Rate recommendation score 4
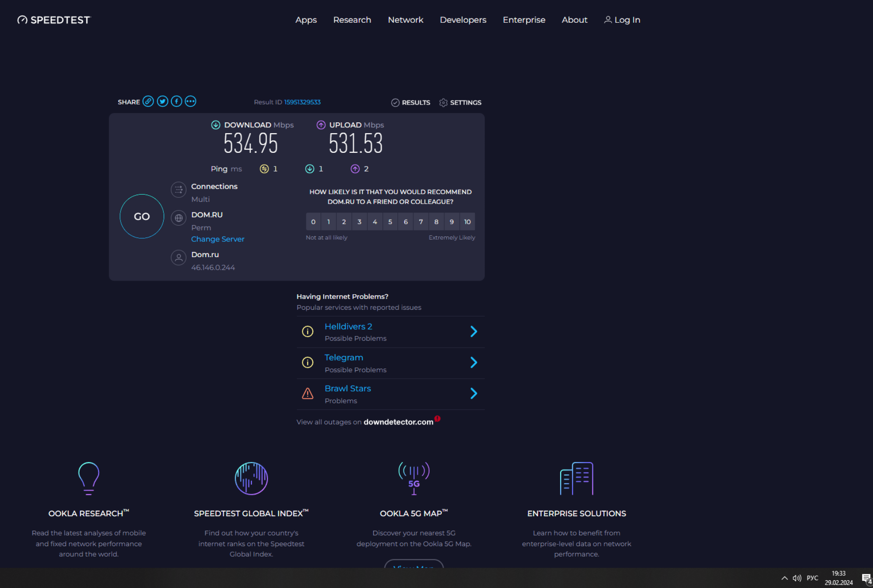873x588 pixels. (x=375, y=222)
